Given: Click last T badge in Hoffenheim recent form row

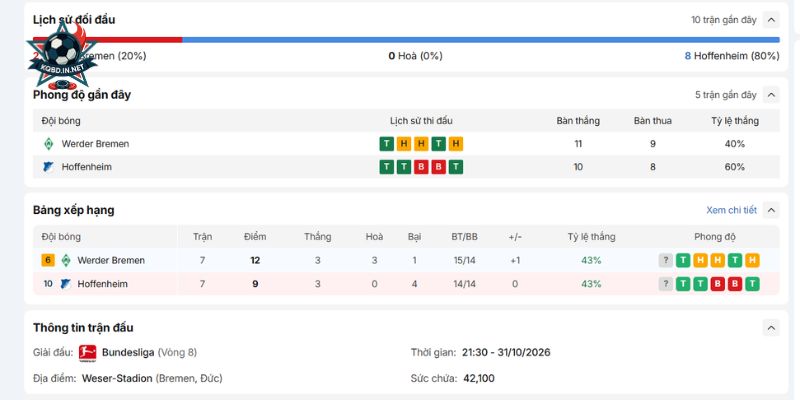Looking at the screenshot, I should pyautogui.click(x=456, y=167).
